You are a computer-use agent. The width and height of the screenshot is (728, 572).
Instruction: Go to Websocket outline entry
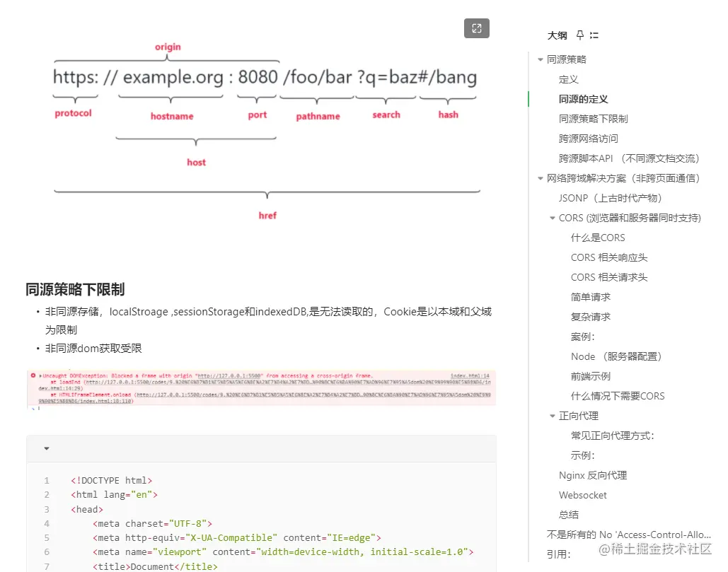click(583, 495)
